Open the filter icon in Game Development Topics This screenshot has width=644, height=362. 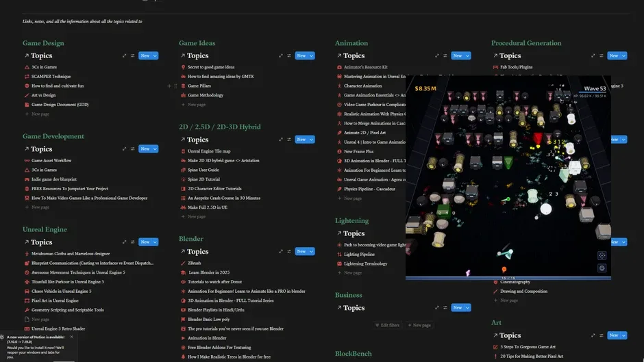(133, 149)
